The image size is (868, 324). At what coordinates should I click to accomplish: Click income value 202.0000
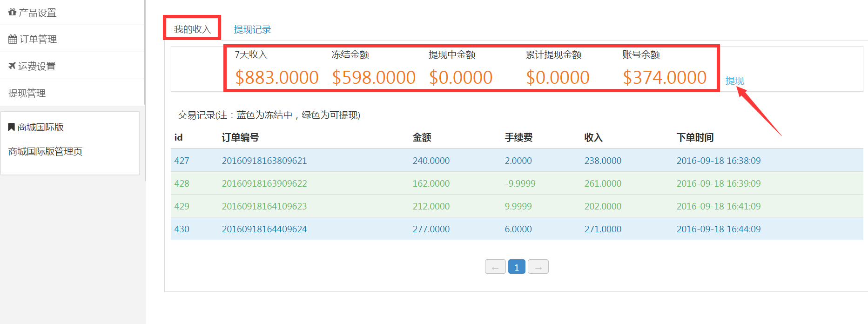tap(603, 206)
